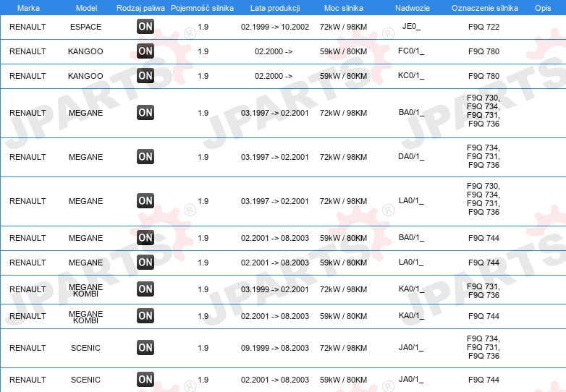The image size is (566, 392).
Task: Select JA0/1_ in SCENIC 59kW row
Action: (x=411, y=379)
